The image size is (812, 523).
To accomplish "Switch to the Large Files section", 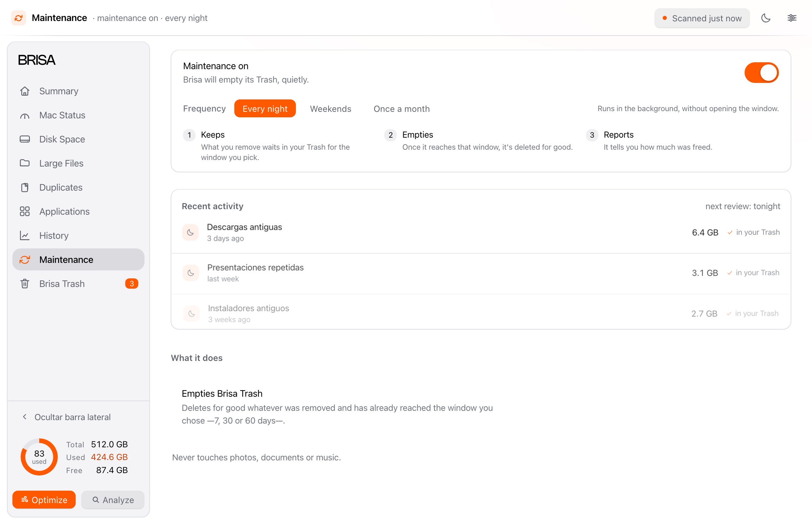I will pos(78,163).
